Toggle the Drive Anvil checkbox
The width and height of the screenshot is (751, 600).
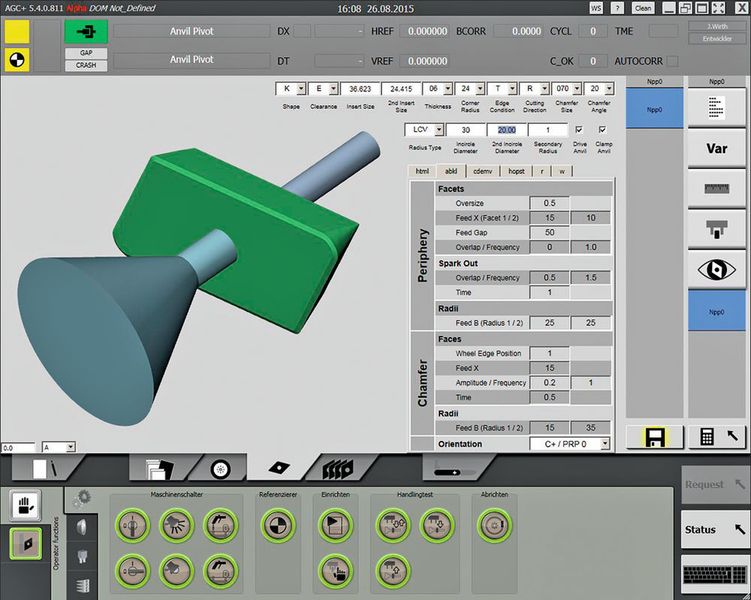point(577,130)
